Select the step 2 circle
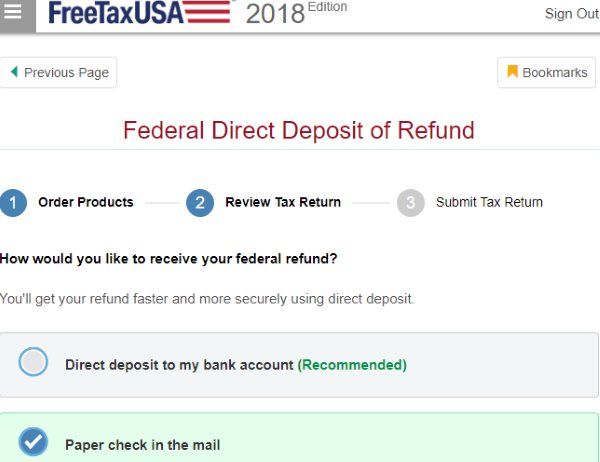The height and width of the screenshot is (462, 600). coord(199,203)
